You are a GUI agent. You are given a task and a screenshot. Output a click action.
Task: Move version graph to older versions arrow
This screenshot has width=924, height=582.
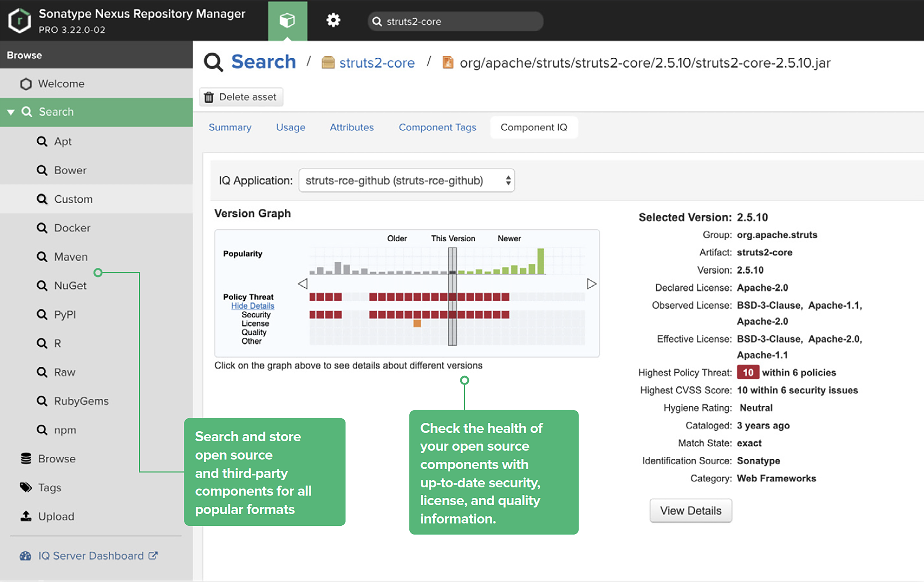(x=303, y=284)
